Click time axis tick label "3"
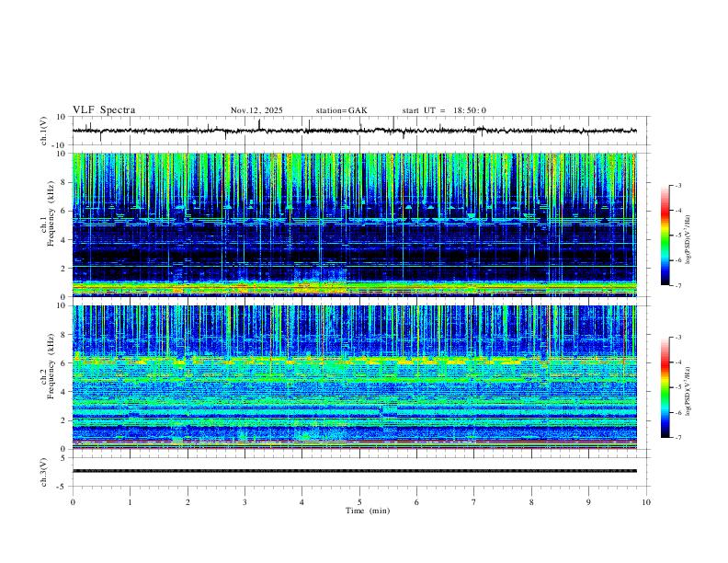The image size is (728, 563). (x=245, y=502)
